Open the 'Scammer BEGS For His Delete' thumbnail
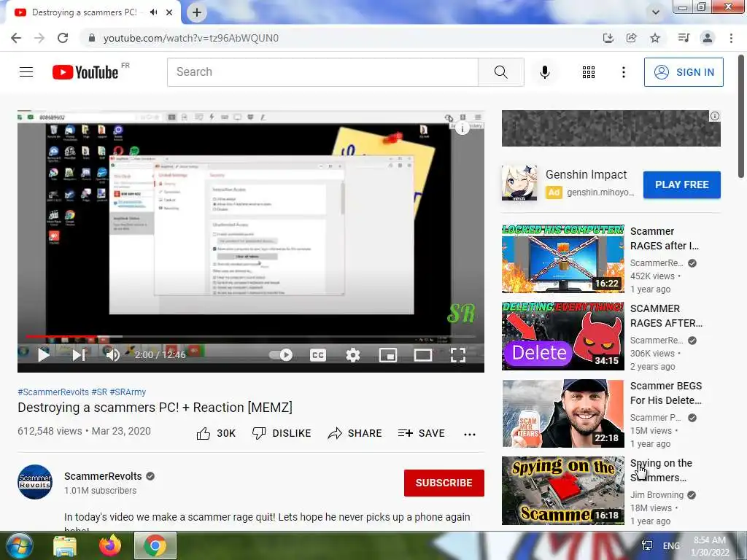This screenshot has width=747, height=560. (x=562, y=413)
